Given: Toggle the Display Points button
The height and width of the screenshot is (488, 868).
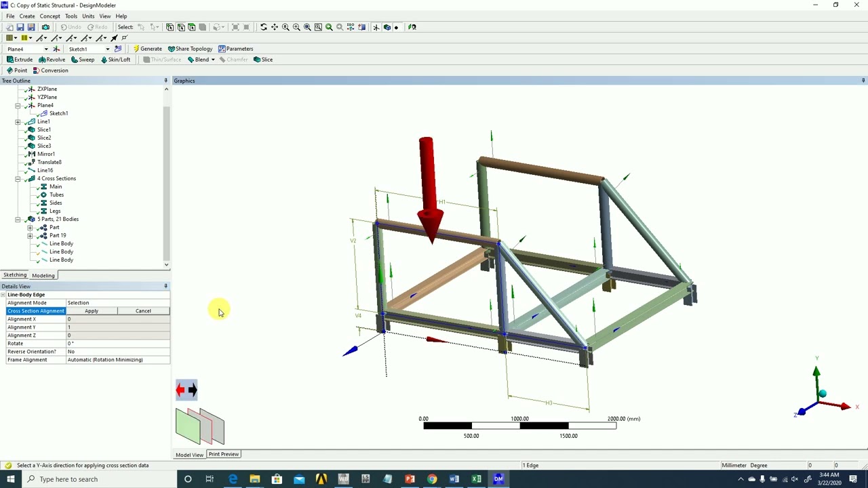Looking at the screenshot, I should tap(396, 27).
